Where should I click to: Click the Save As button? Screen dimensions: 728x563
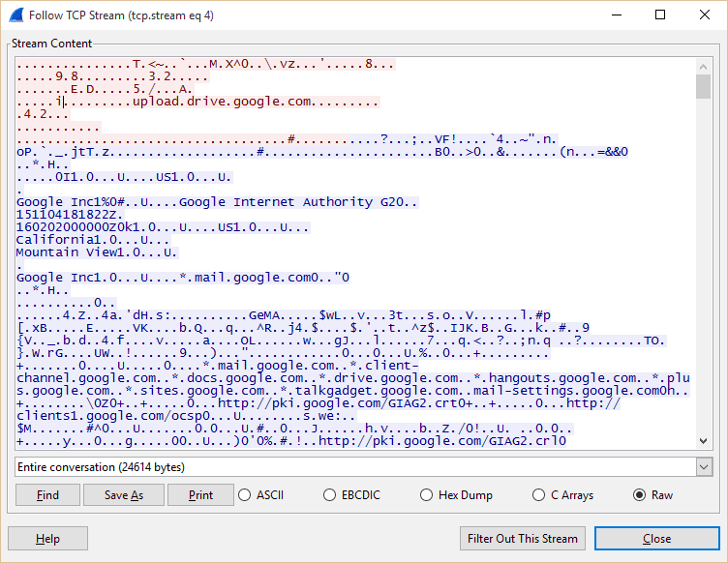123,495
